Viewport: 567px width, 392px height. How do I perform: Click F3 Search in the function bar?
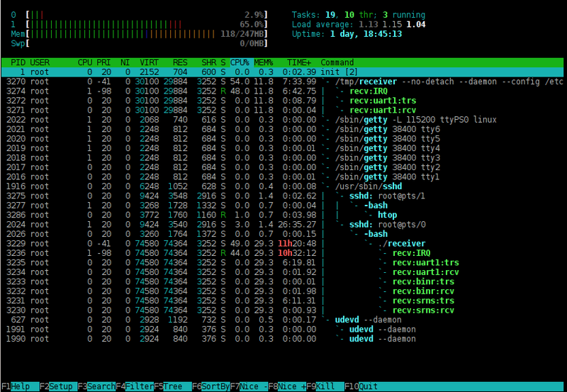tap(96, 386)
